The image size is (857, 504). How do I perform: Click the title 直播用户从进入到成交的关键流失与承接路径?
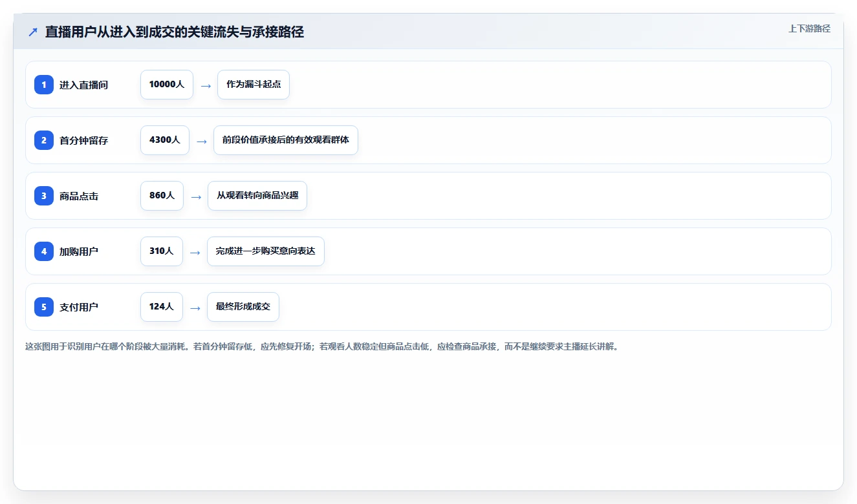tap(175, 32)
